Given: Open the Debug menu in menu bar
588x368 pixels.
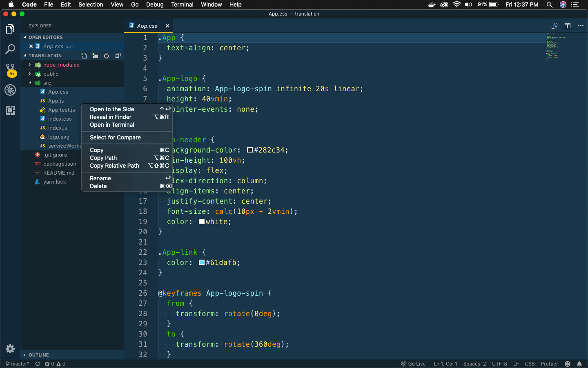Looking at the screenshot, I should pyautogui.click(x=155, y=4).
